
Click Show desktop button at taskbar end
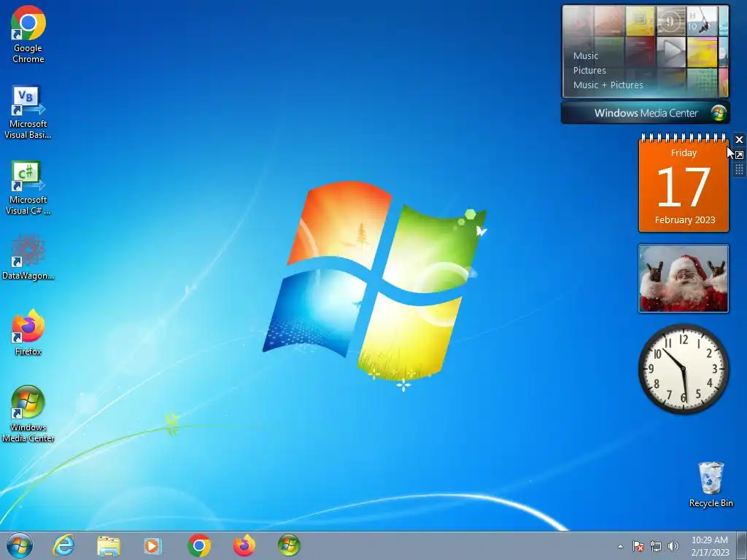tap(742, 546)
